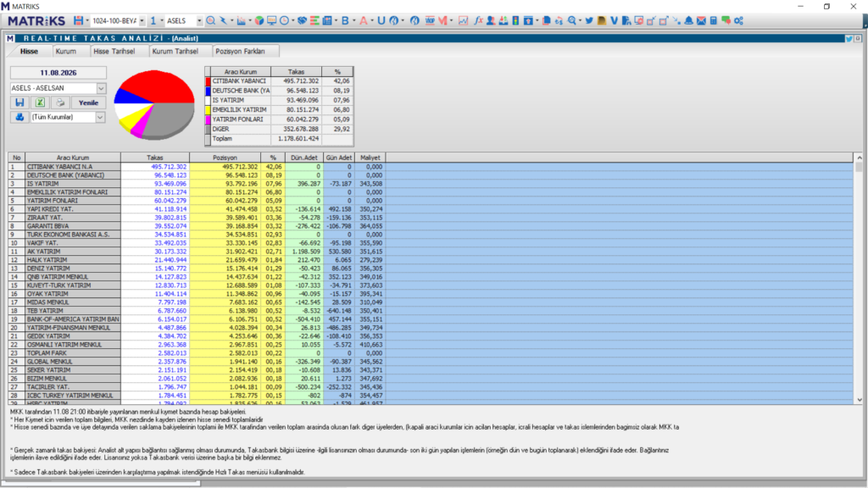Export to Excel with green spreadsheet icon
This screenshot has height=488, width=868.
(x=40, y=103)
